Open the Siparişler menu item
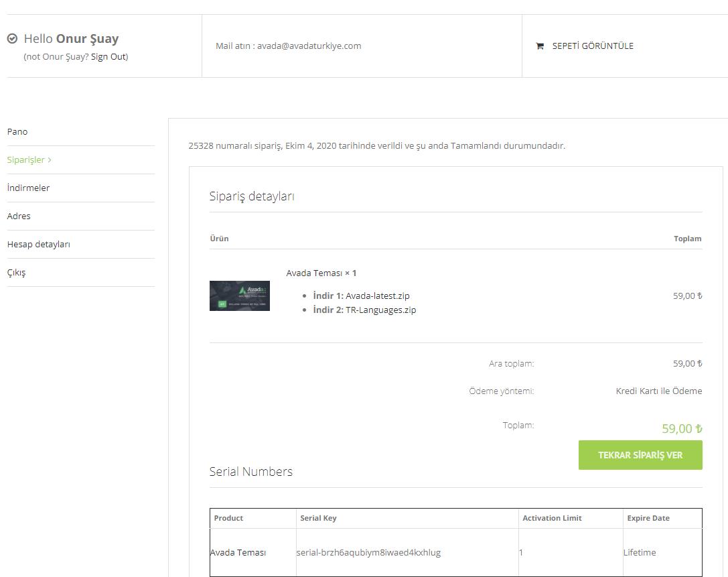728x577 pixels. coord(26,159)
